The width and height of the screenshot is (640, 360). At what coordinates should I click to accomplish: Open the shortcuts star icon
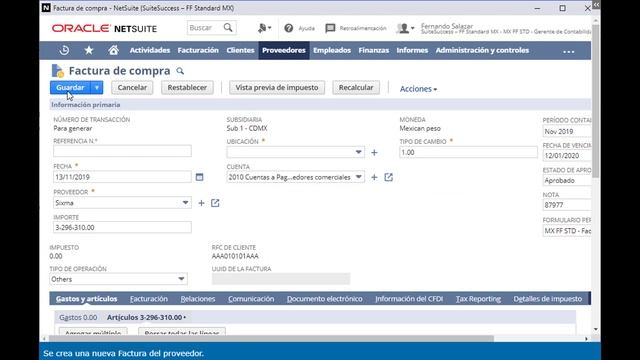coord(89,50)
